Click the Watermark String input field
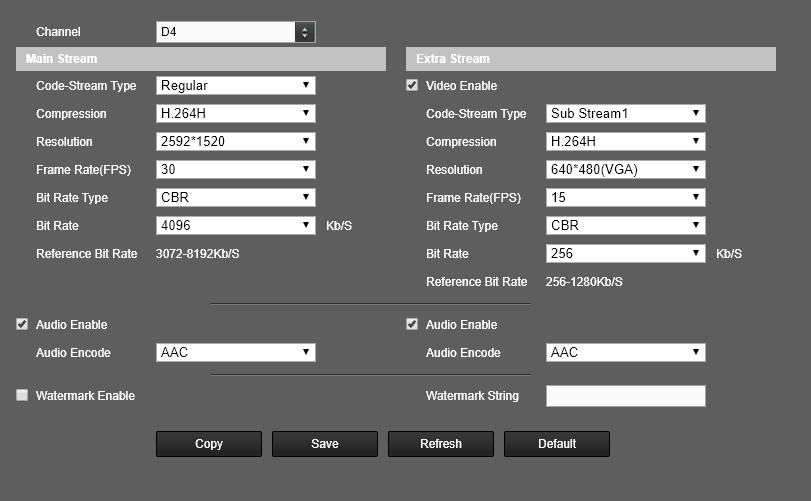The height and width of the screenshot is (501, 811). (x=625, y=396)
